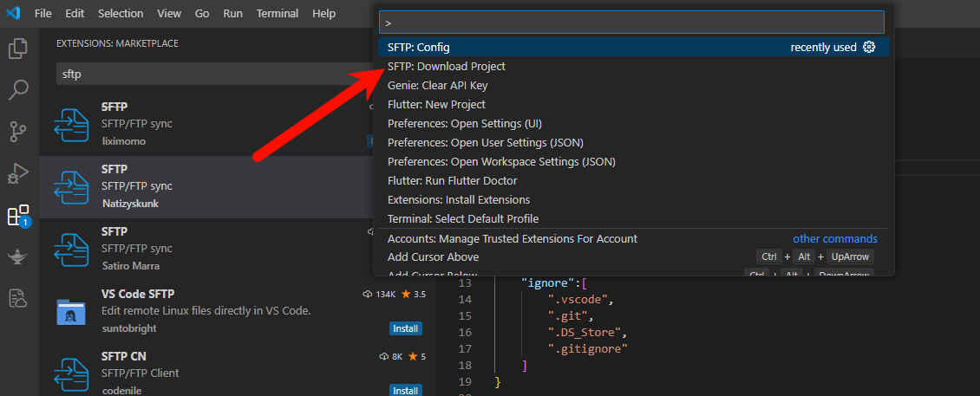The height and width of the screenshot is (396, 980).
Task: Open the Search view in activity bar
Action: point(18,90)
